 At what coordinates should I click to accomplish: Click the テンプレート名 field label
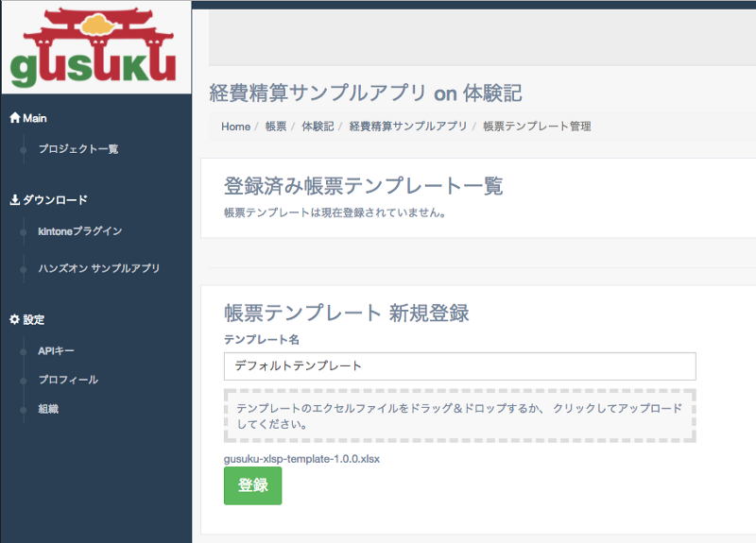(x=262, y=340)
